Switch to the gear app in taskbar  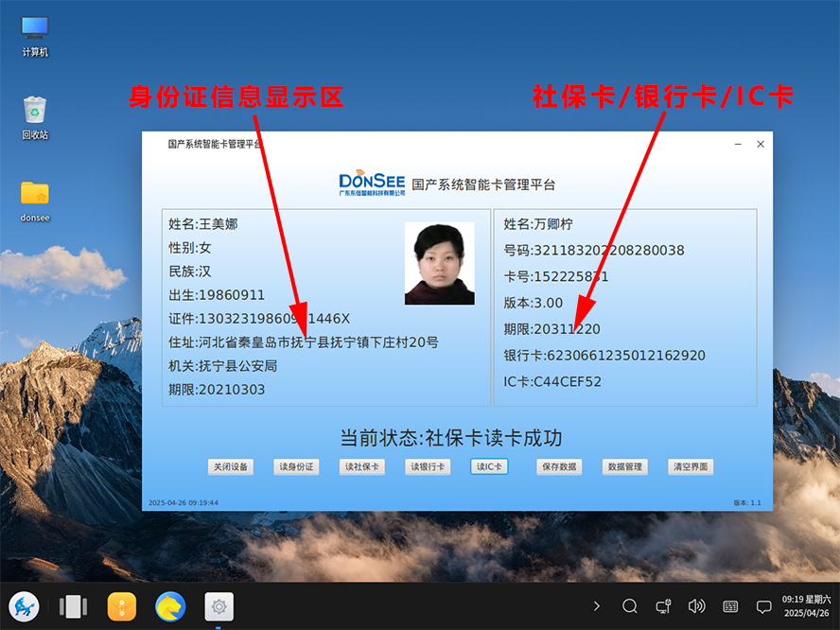click(219, 606)
